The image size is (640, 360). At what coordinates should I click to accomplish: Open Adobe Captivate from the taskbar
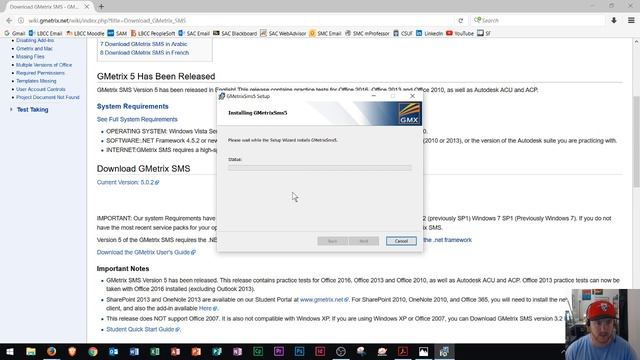(258, 351)
